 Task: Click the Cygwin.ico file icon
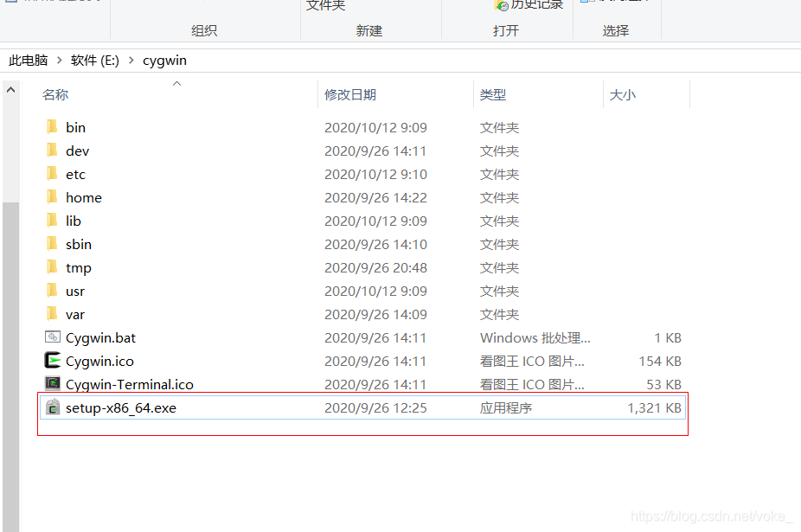(x=53, y=360)
